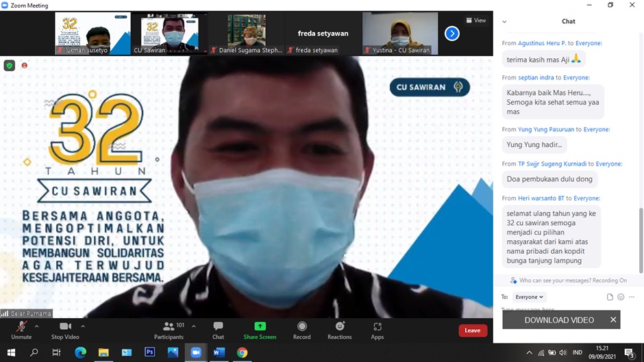Switch to Zoom in taskbar
Image resolution: width=644 pixels, height=362 pixels.
pos(196,352)
